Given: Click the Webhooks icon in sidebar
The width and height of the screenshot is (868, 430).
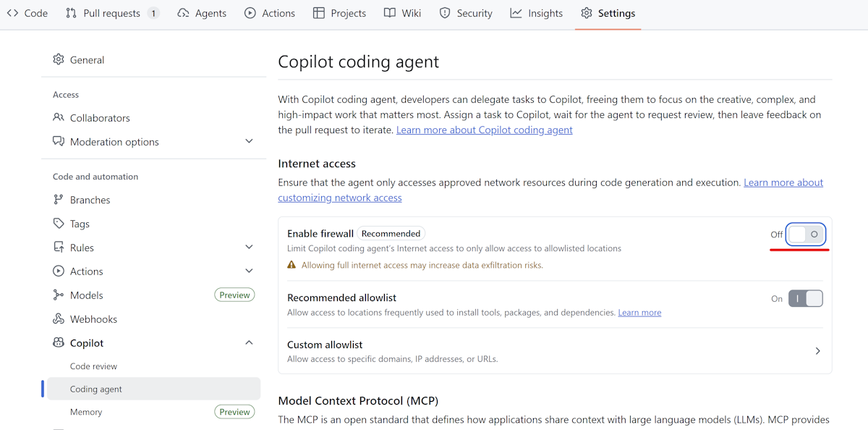Looking at the screenshot, I should coord(59,319).
